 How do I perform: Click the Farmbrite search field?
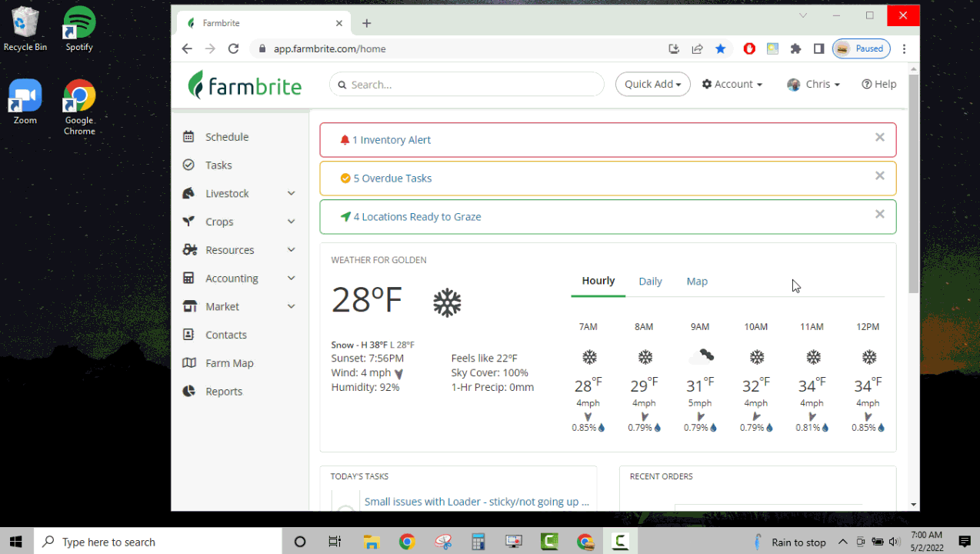pyautogui.click(x=467, y=85)
